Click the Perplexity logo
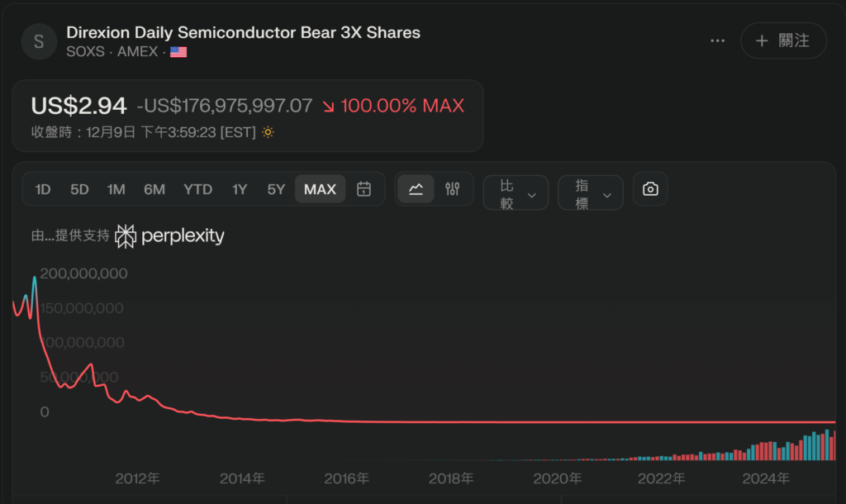The height and width of the screenshot is (504, 846). tap(170, 236)
